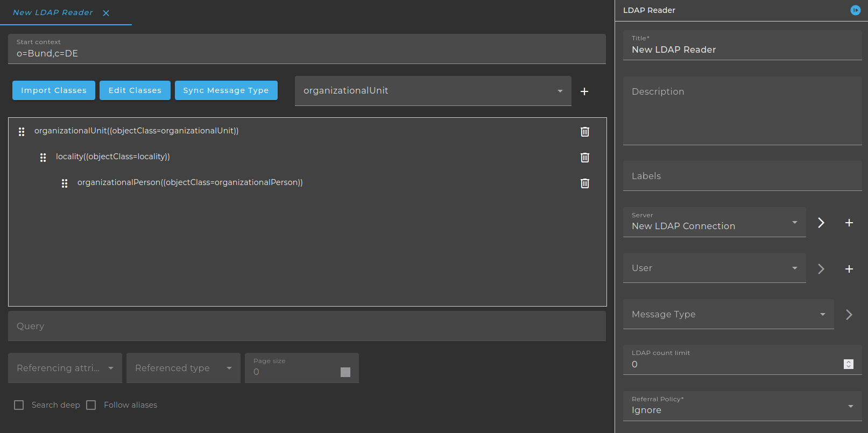Viewport: 868px width, 433px height.
Task: Delete the organizationalUnit class row
Action: tap(585, 132)
